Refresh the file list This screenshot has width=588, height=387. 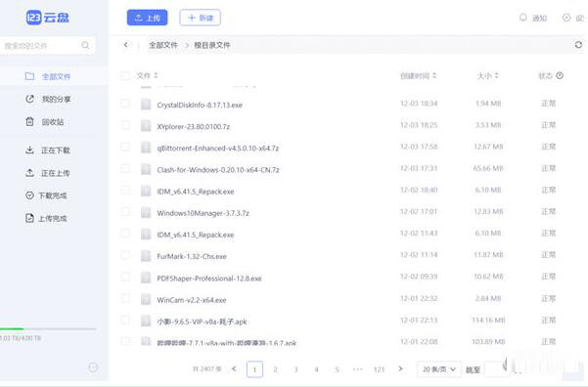pyautogui.click(x=578, y=45)
